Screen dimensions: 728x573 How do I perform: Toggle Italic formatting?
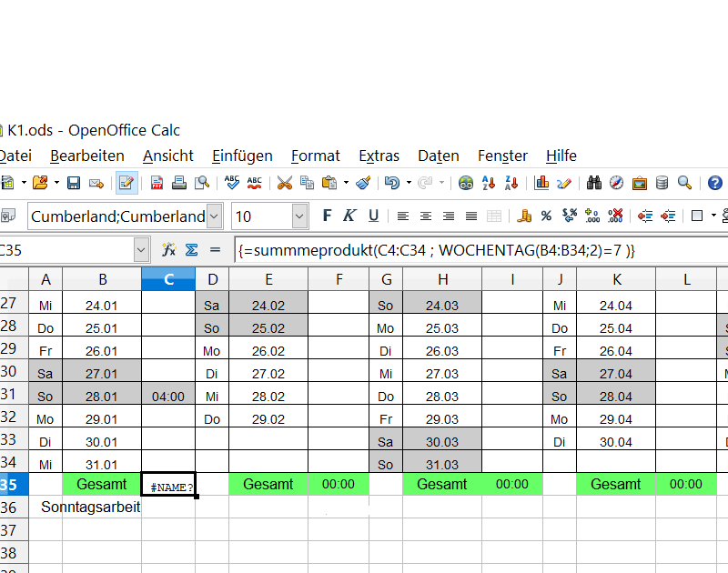[349, 216]
